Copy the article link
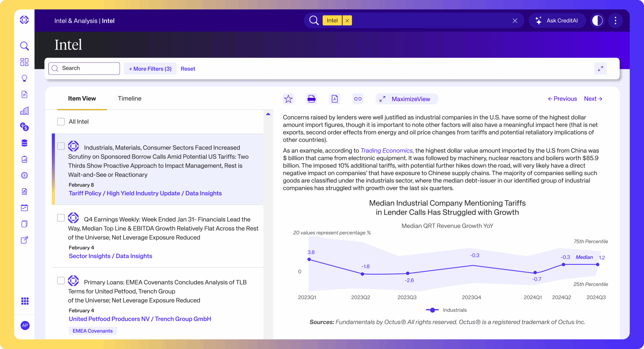The width and height of the screenshot is (644, 349). coord(358,99)
